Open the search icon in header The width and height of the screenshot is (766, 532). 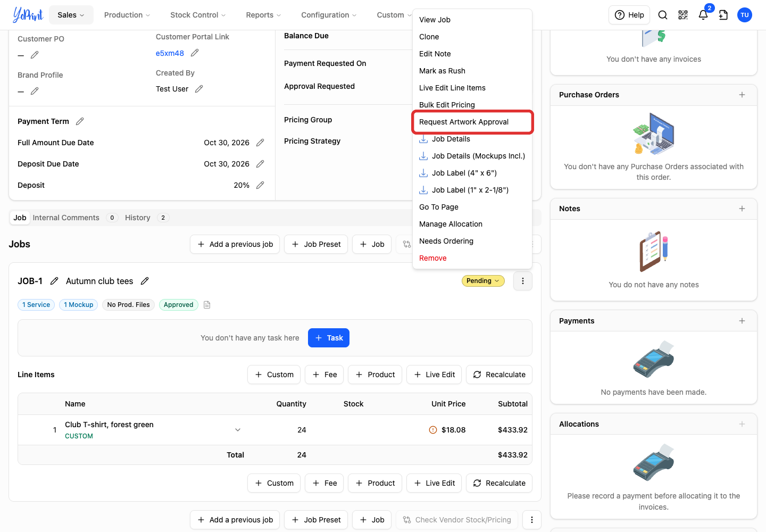(x=663, y=15)
